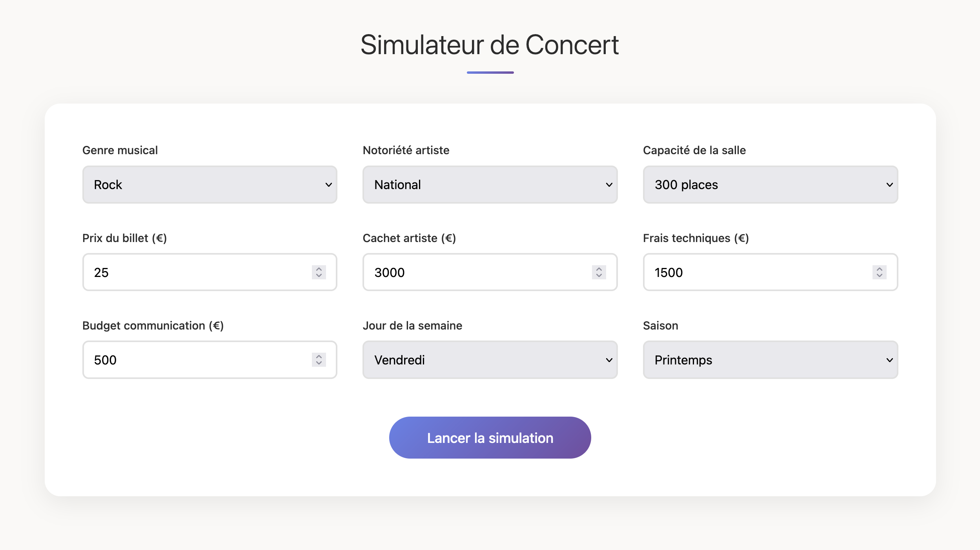Open the Jour de la semaine dropdown
The image size is (980, 550).
[490, 360]
